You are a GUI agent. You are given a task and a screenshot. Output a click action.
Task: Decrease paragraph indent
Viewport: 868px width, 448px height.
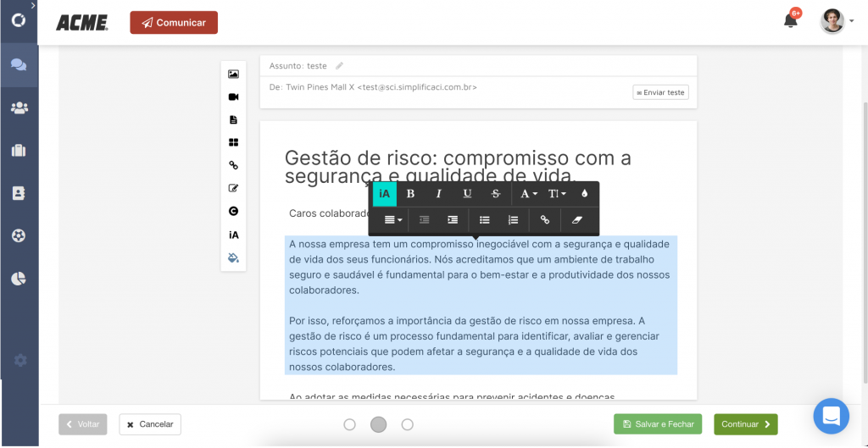coord(424,220)
